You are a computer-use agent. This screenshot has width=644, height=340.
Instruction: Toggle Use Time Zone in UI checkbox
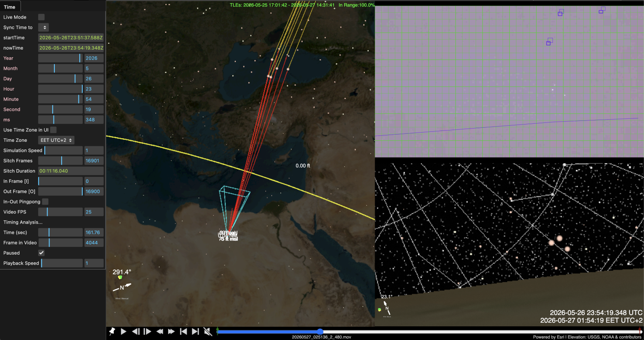pos(54,130)
